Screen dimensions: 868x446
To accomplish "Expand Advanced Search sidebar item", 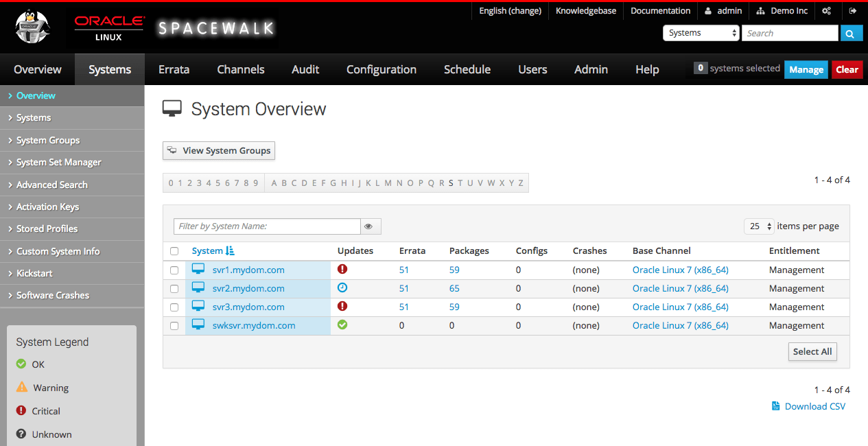I will [72, 185].
